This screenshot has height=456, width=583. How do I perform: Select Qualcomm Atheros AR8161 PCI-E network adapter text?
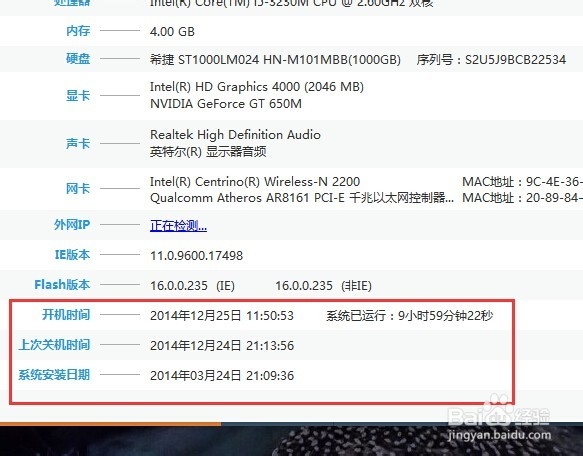coord(302,198)
